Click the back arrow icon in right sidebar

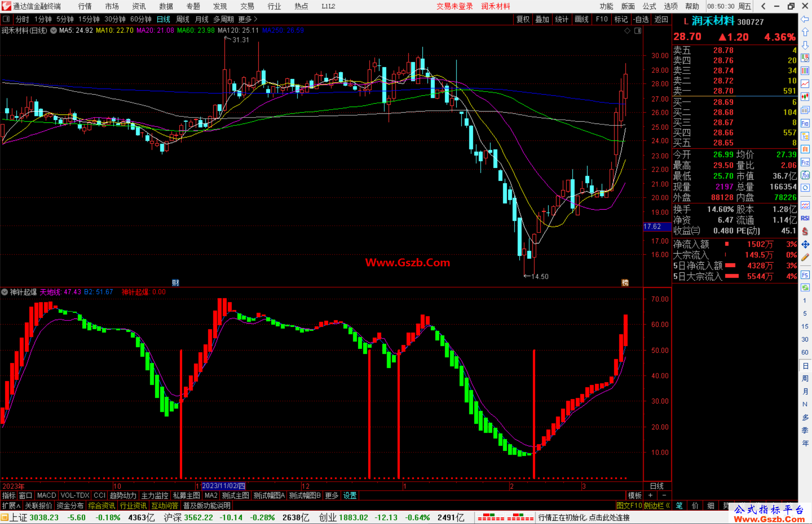[x=805, y=19]
